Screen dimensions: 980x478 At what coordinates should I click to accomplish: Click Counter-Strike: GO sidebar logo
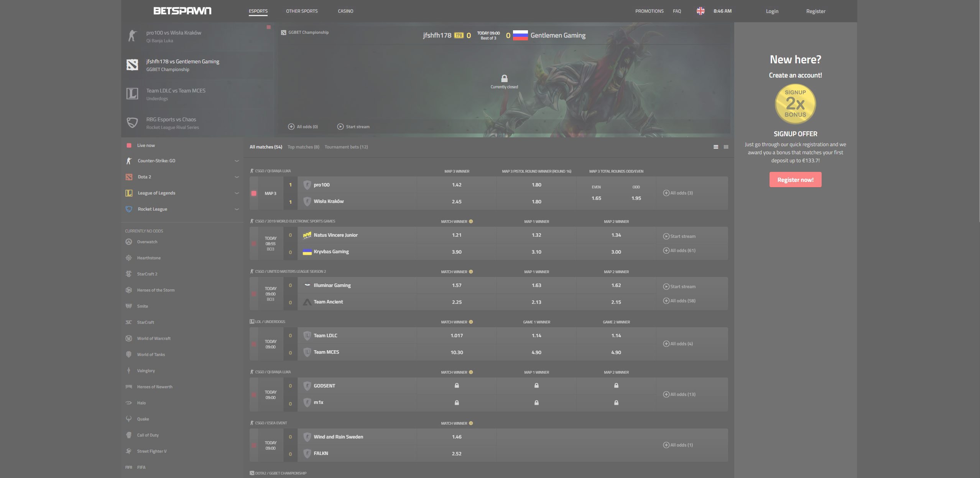coord(129,161)
